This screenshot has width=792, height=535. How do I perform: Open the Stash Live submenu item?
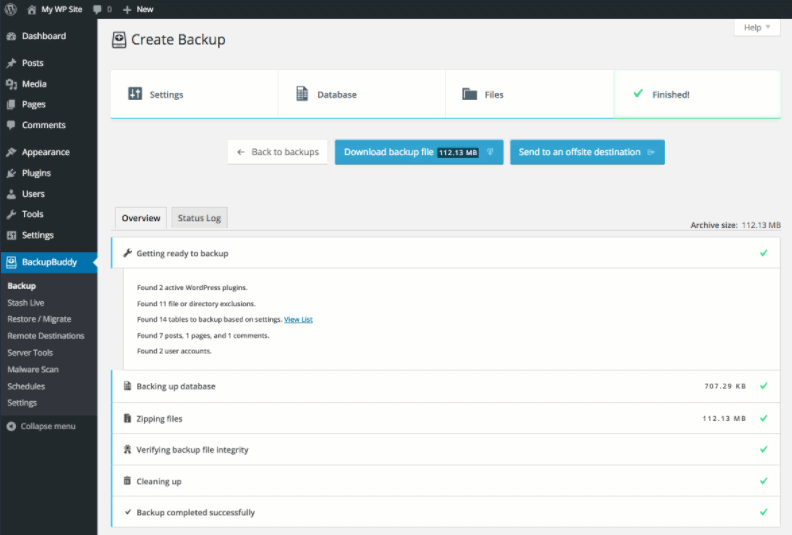26,303
